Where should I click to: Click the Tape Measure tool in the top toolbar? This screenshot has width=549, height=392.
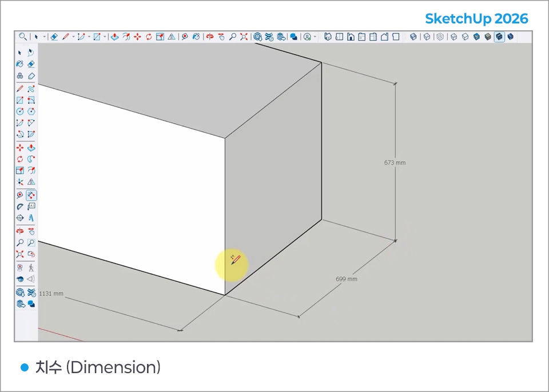point(185,37)
